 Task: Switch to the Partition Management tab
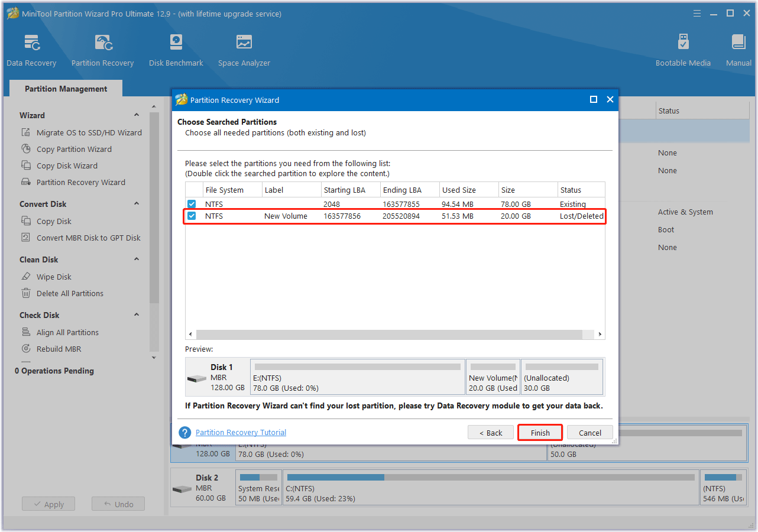click(65, 88)
